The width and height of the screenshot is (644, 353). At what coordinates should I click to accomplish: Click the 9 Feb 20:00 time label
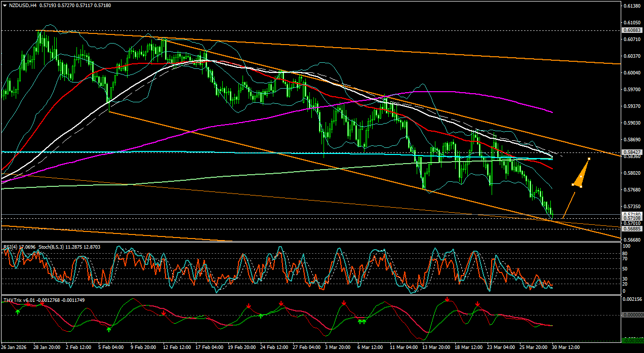[144, 348]
